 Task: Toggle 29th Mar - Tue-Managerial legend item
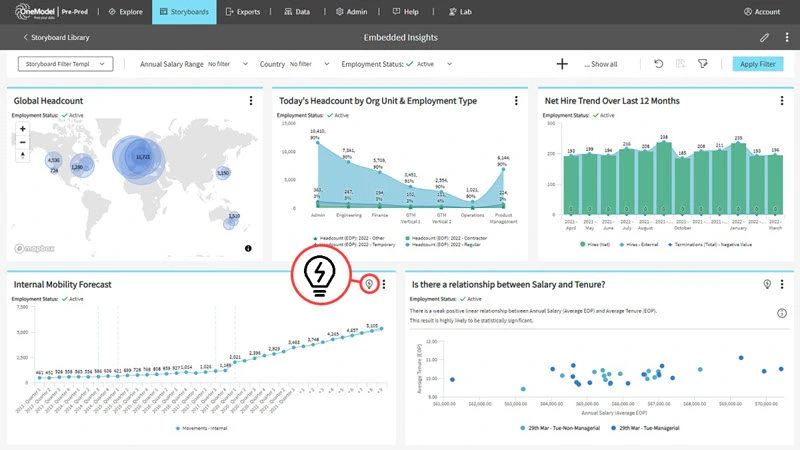pyautogui.click(x=645, y=428)
